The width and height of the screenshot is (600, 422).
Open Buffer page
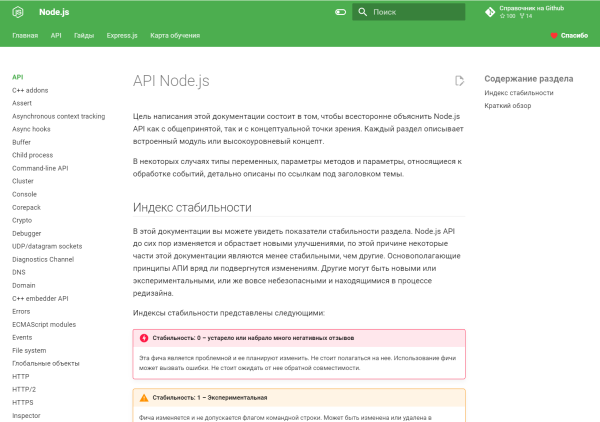[x=21, y=142]
